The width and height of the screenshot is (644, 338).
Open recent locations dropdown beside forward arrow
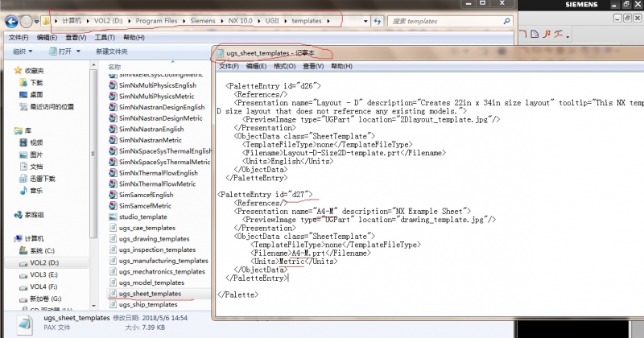[x=36, y=22]
